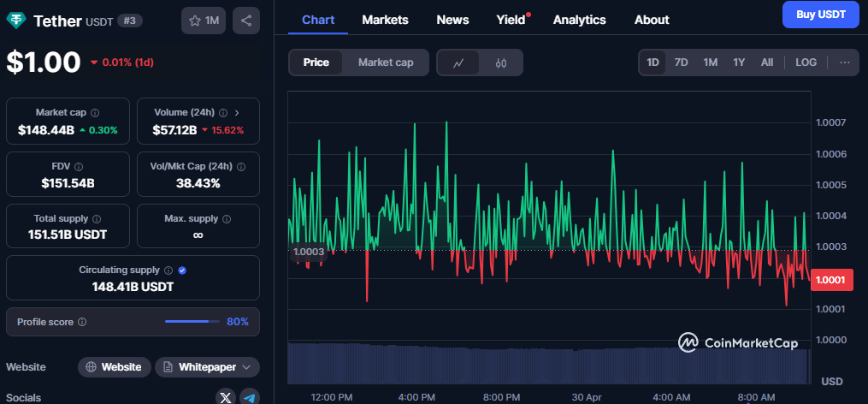Toggle LOG scale on chart
Image resolution: width=868 pixels, height=404 pixels.
(806, 62)
